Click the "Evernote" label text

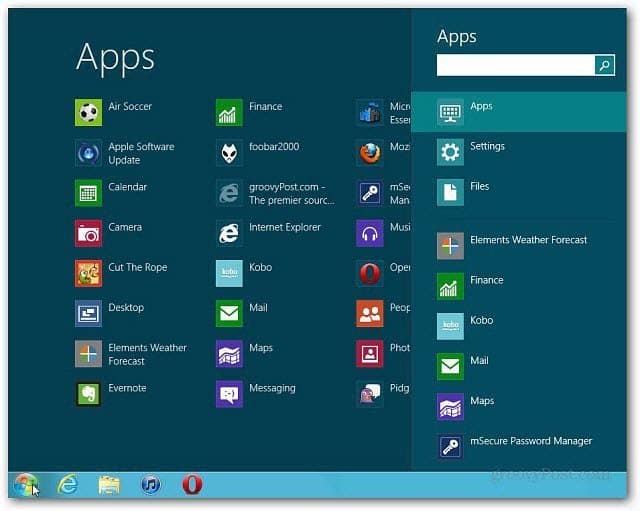pyautogui.click(x=127, y=388)
